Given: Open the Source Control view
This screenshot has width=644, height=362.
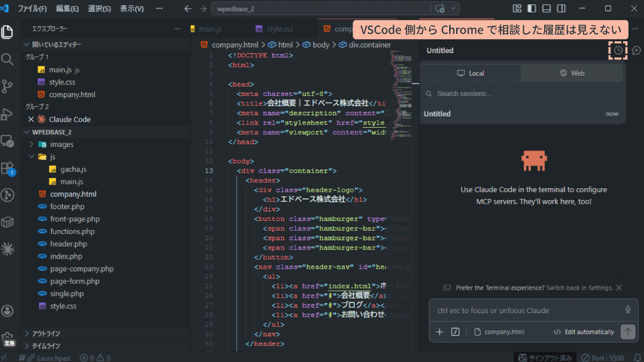Looking at the screenshot, I should (x=8, y=86).
